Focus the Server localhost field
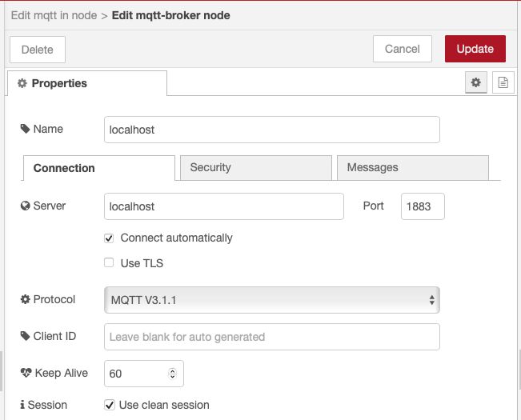 tap(224, 206)
